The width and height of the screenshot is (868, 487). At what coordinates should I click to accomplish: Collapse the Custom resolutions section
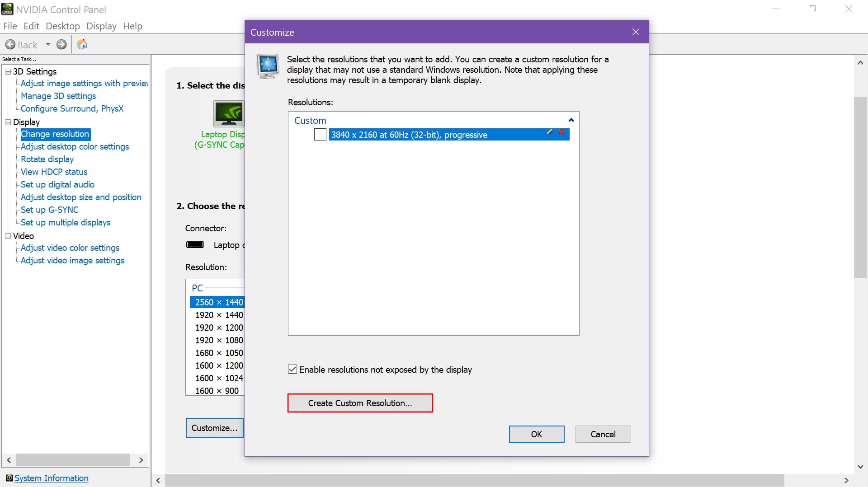[571, 120]
